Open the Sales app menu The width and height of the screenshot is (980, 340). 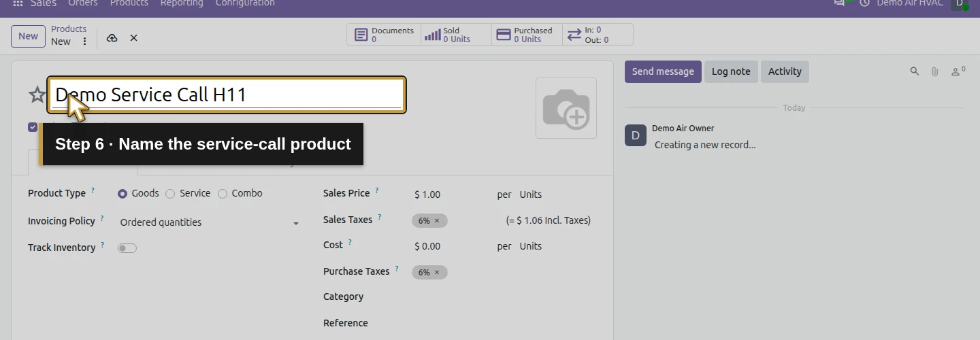coord(44,3)
